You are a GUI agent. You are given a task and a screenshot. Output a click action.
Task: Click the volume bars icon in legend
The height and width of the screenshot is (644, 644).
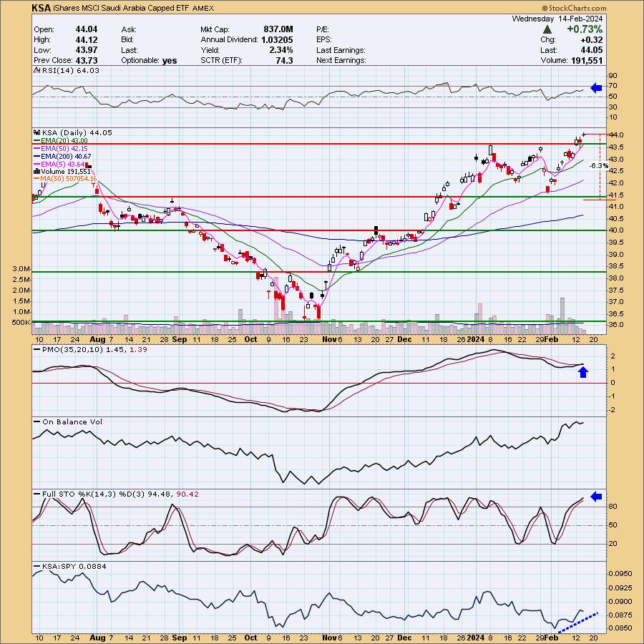point(36,171)
